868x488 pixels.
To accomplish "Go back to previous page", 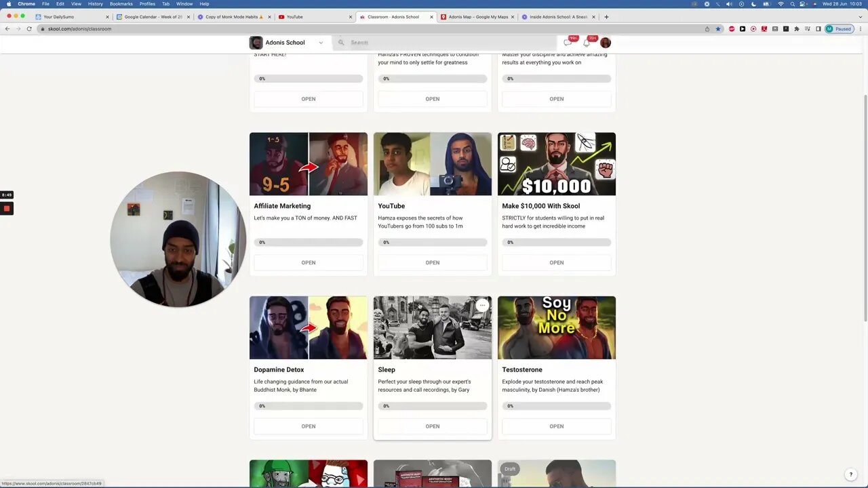I will (7, 29).
